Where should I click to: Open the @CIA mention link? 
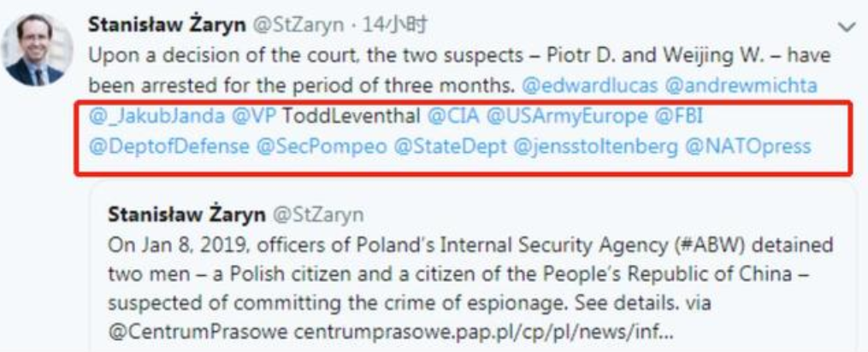(452, 115)
